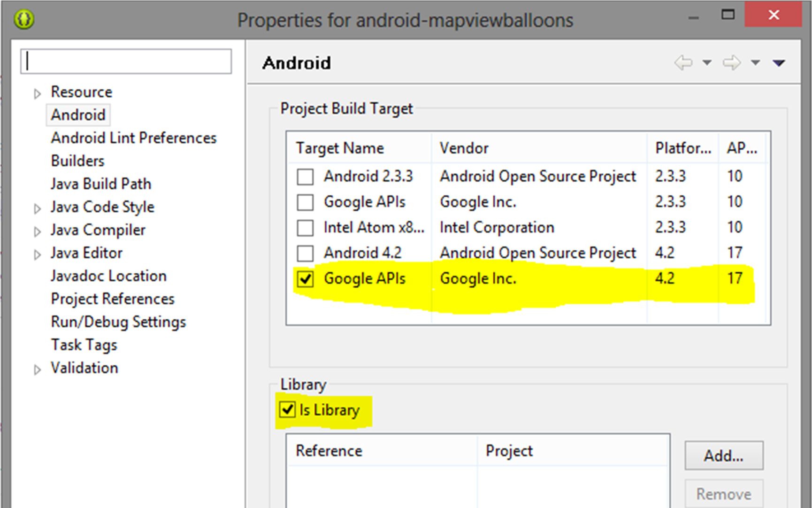Viewport: 812px width, 508px height.
Task: Select the Resource tree item
Action: (82, 92)
